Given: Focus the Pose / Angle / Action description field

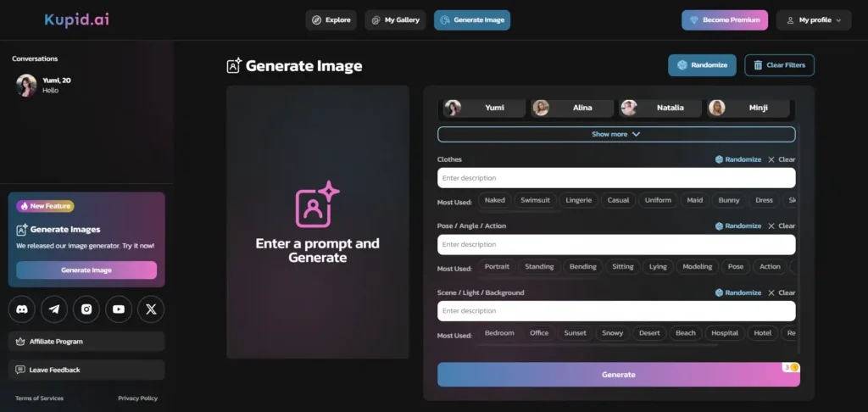Looking at the screenshot, I should 616,244.
